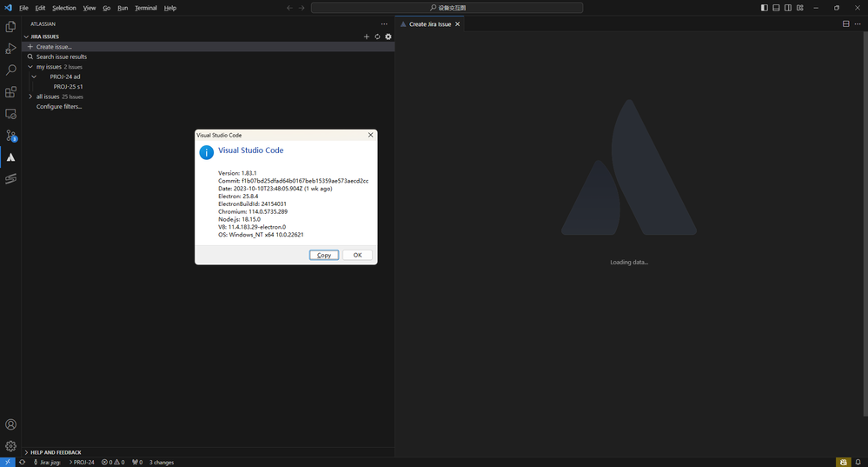
Task: Click the yellow Copilot status bar icon
Action: (x=843, y=462)
